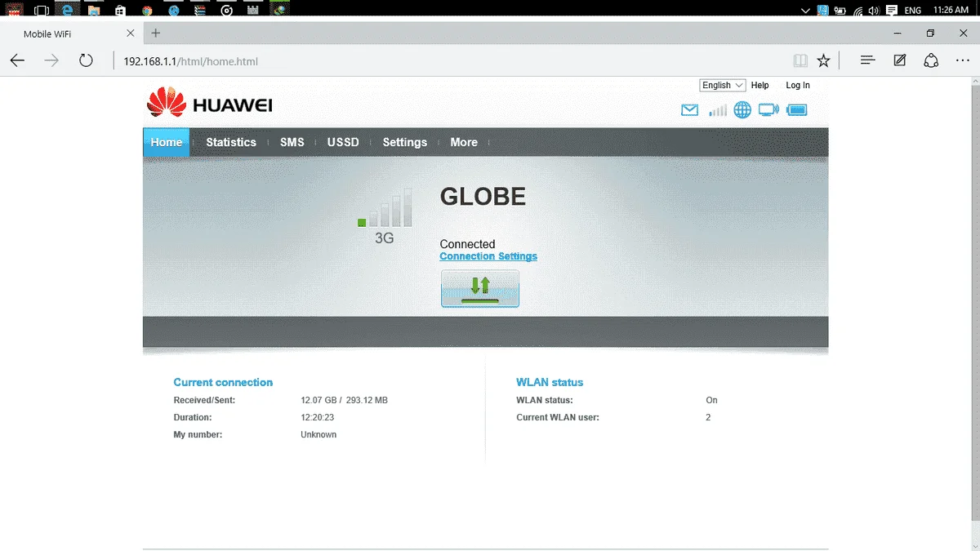This screenshot has height=551, width=980.
Task: Click the GLOBE operator name
Action: [483, 196]
